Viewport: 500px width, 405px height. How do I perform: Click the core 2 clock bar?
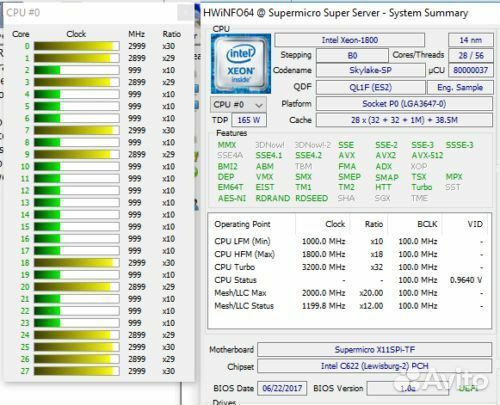tap(76, 70)
